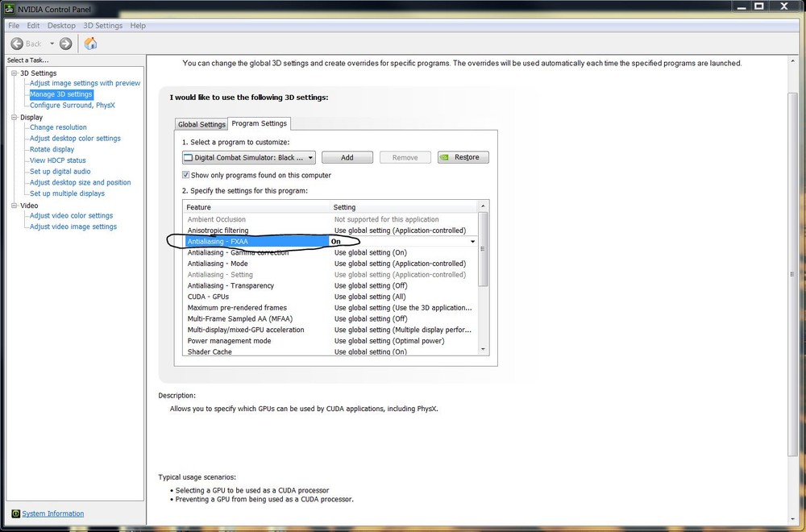The image size is (806, 532).
Task: Collapse the 3D Settings tree node
Action: pos(15,73)
